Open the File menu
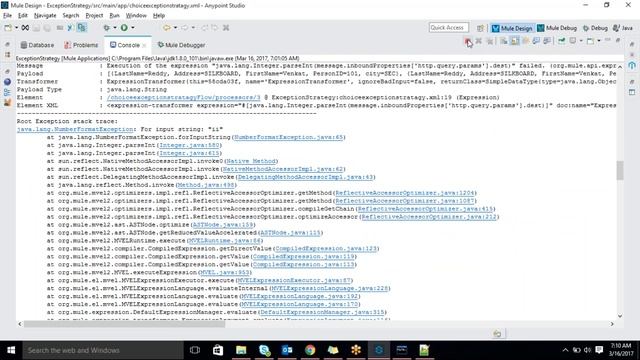 coord(7,16)
